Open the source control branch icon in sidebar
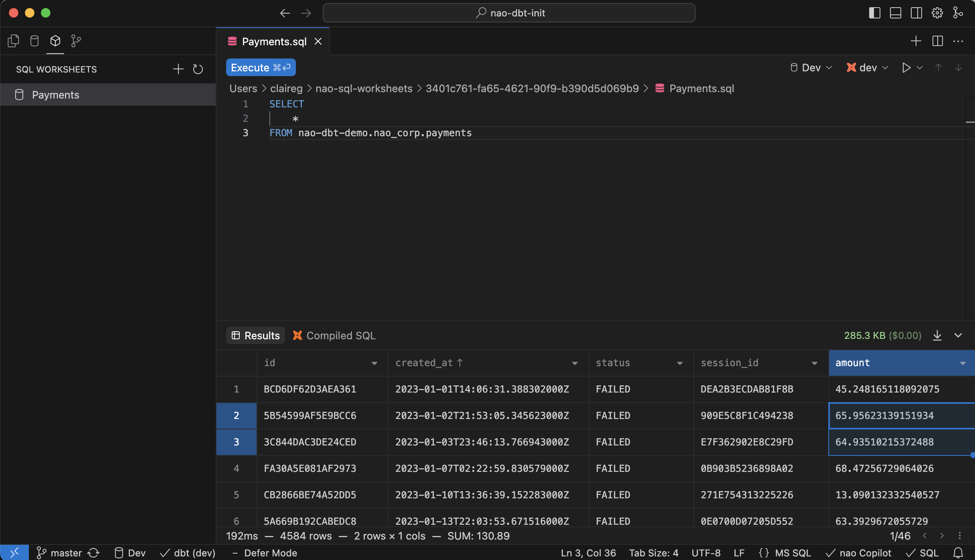Viewport: 975px width, 560px height. 76,40
